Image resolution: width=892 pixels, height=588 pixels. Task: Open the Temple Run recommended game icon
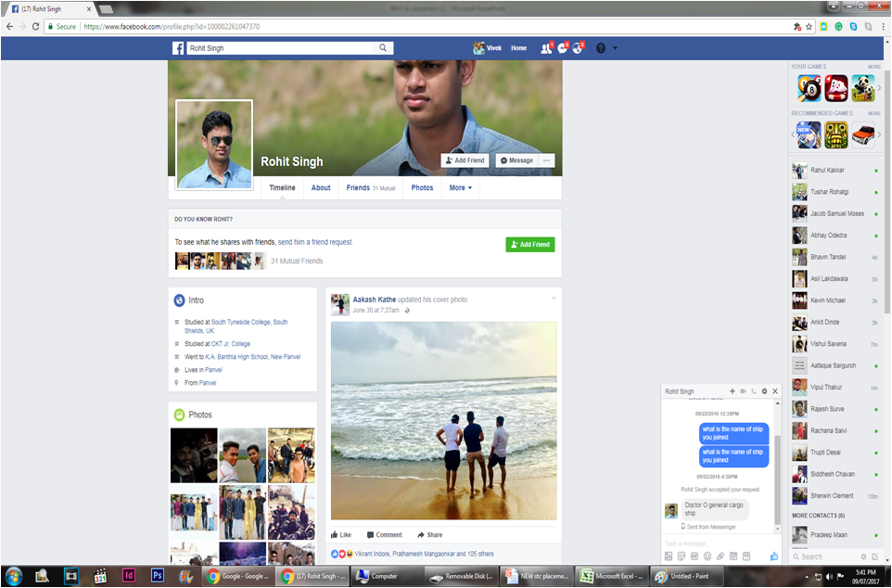835,134
